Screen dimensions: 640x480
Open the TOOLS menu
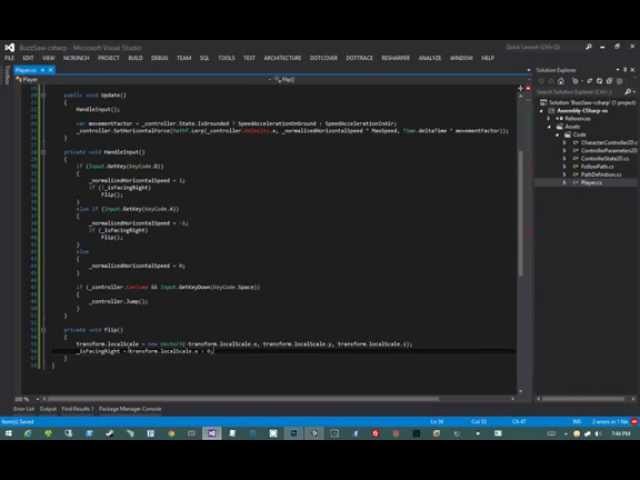[227, 58]
